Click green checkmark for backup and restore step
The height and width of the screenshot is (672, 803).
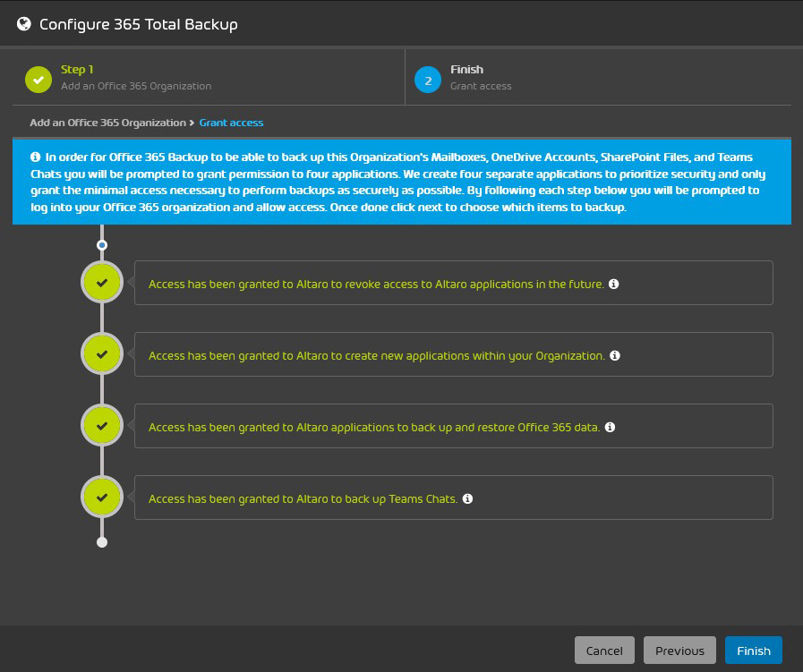pyautogui.click(x=102, y=426)
